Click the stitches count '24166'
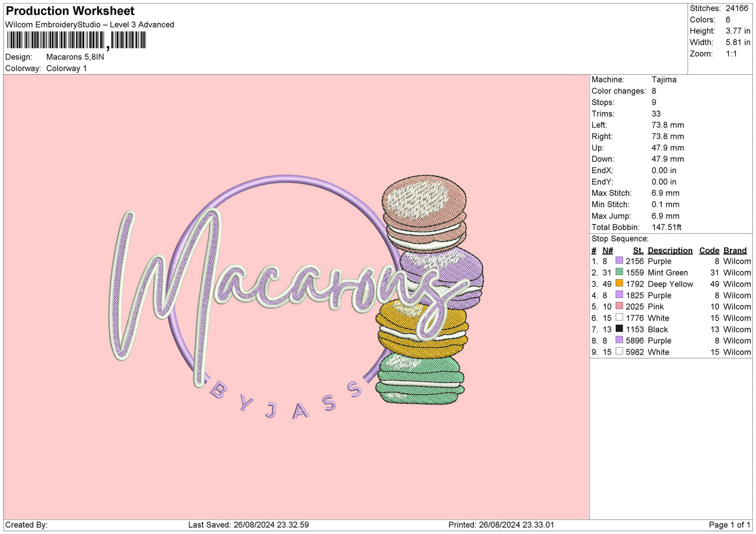 pos(737,8)
